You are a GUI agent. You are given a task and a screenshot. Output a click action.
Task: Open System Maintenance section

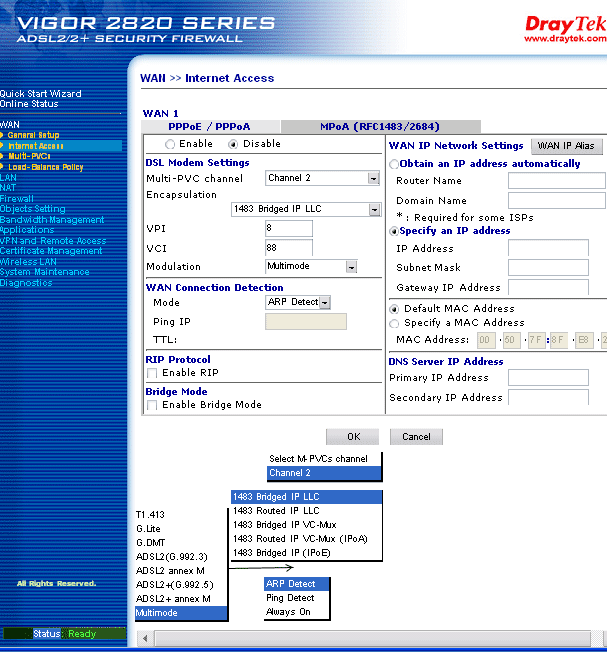click(x=45, y=272)
